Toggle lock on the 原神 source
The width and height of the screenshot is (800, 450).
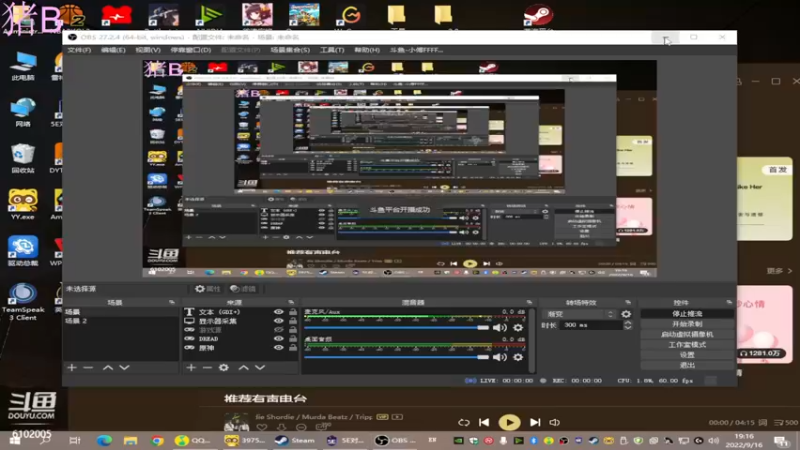tap(293, 348)
